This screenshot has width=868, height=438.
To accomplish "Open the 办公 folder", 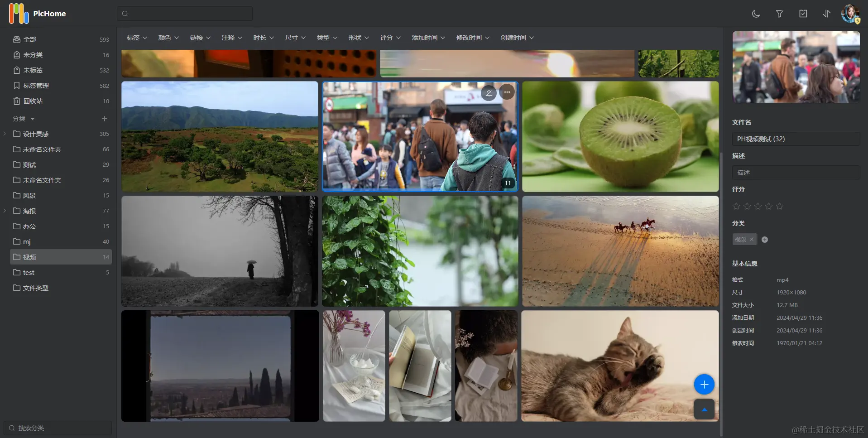I will tap(61, 226).
